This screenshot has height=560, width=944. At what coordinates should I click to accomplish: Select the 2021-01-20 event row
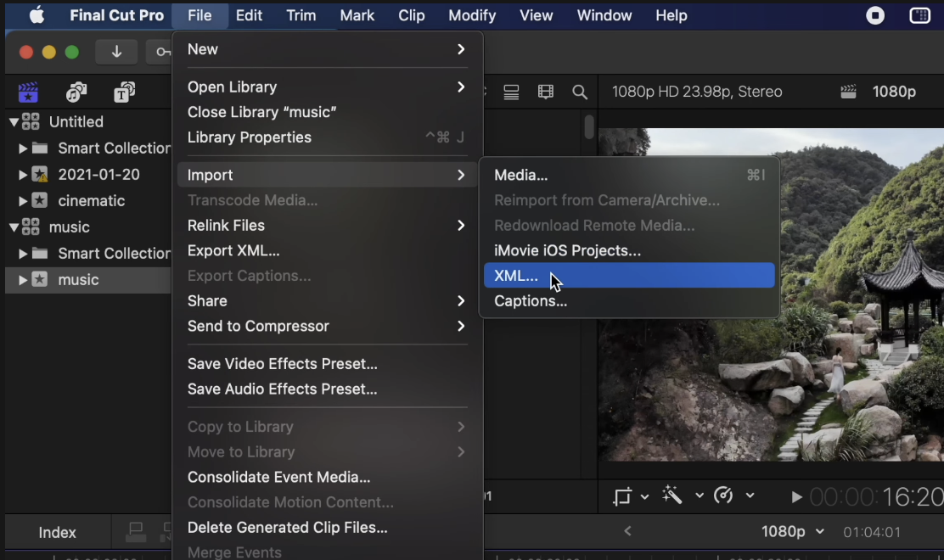(88, 175)
